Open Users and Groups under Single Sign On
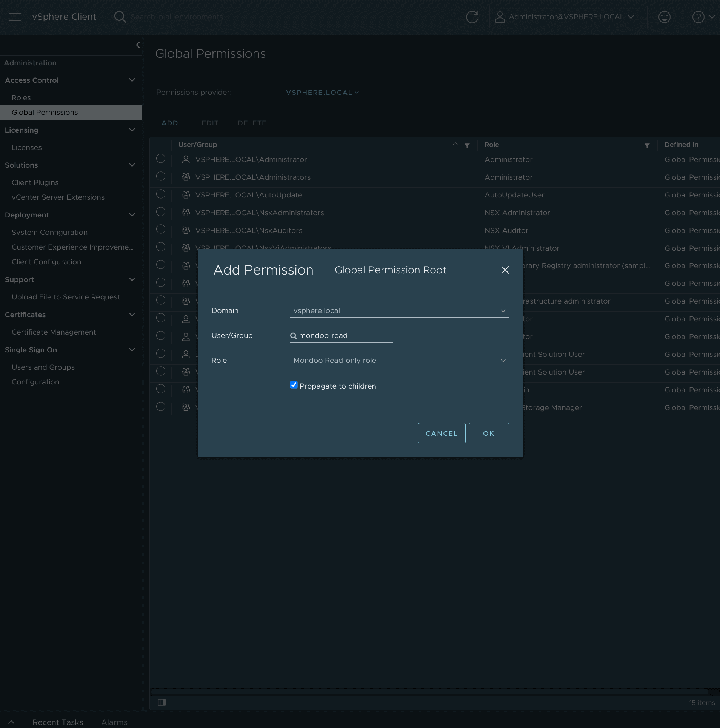Screen dimensions: 720x728 point(43,367)
